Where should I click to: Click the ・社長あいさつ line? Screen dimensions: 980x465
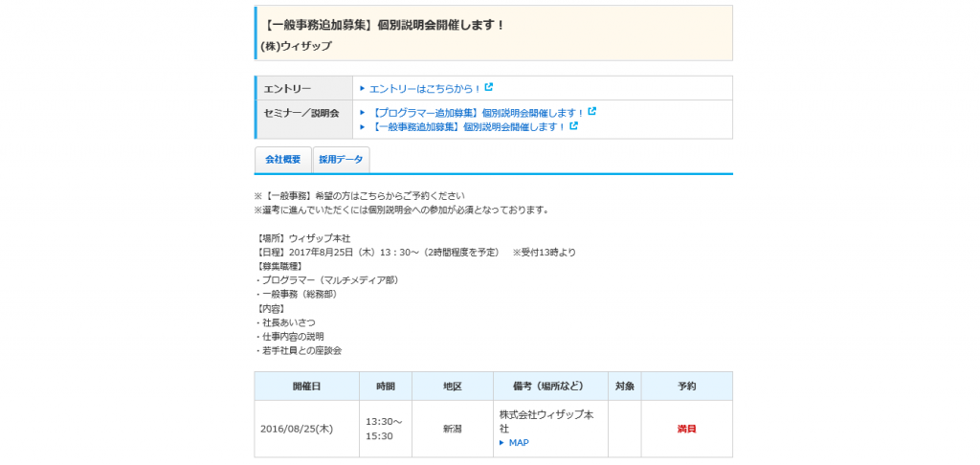click(285, 321)
